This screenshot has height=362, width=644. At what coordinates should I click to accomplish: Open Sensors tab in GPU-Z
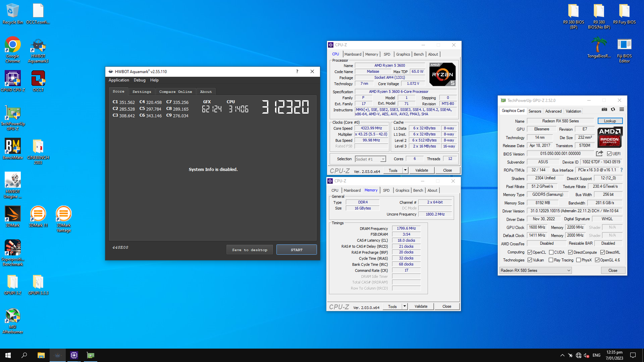pos(535,111)
